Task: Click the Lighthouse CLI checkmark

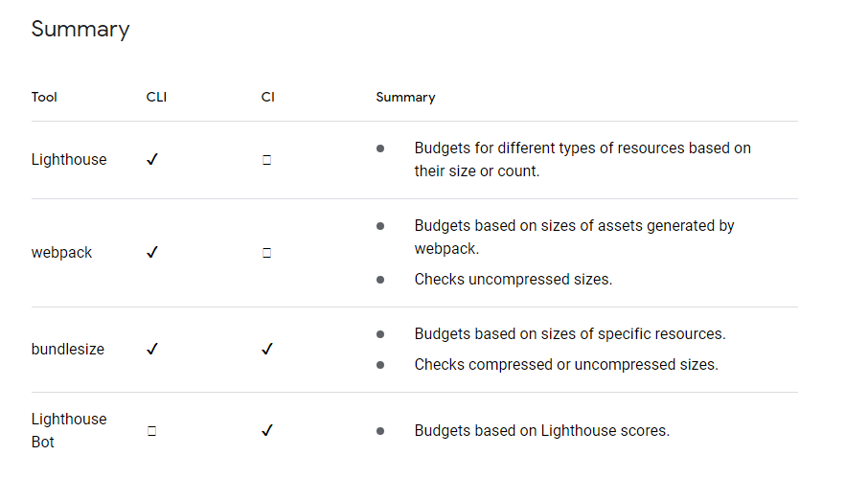Action: pos(151,160)
